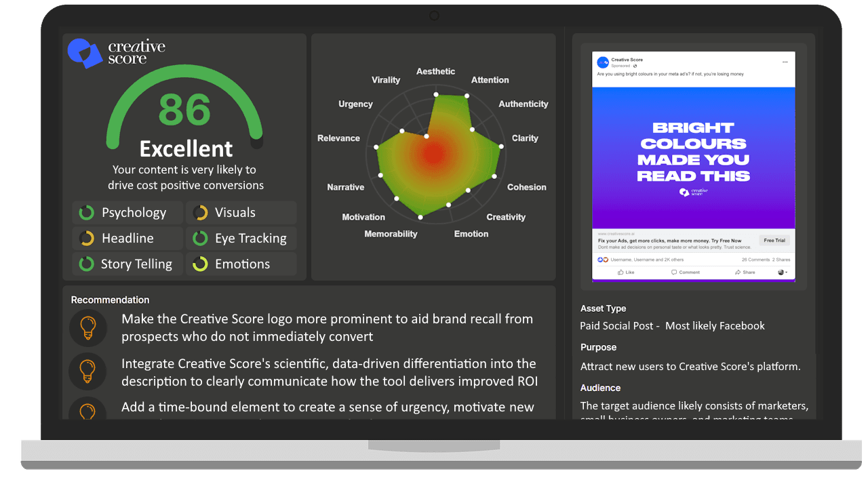Click the '26 Comments' count on the ad
The height and width of the screenshot is (488, 868).
tap(755, 260)
